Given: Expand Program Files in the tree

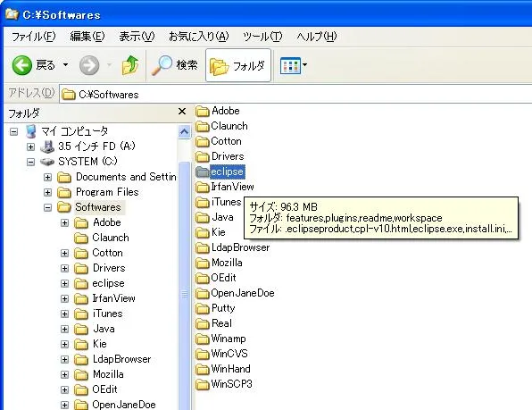Looking at the screenshot, I should click(x=48, y=192).
